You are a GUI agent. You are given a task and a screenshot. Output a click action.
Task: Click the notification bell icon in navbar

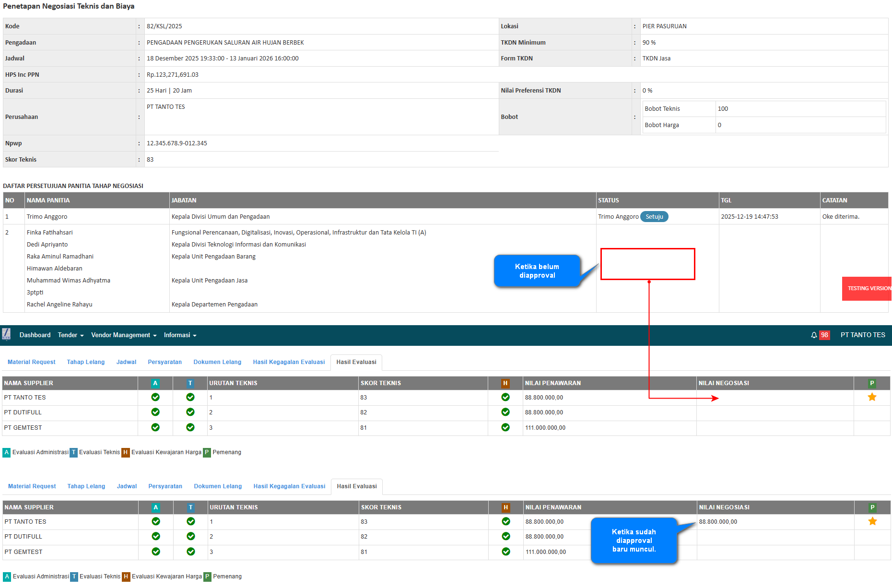pyautogui.click(x=814, y=335)
